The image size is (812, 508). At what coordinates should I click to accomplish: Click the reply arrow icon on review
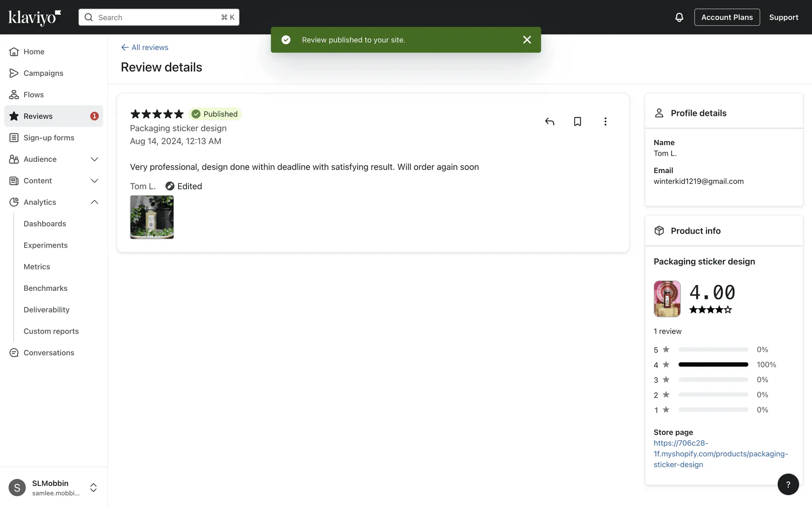[x=549, y=122]
